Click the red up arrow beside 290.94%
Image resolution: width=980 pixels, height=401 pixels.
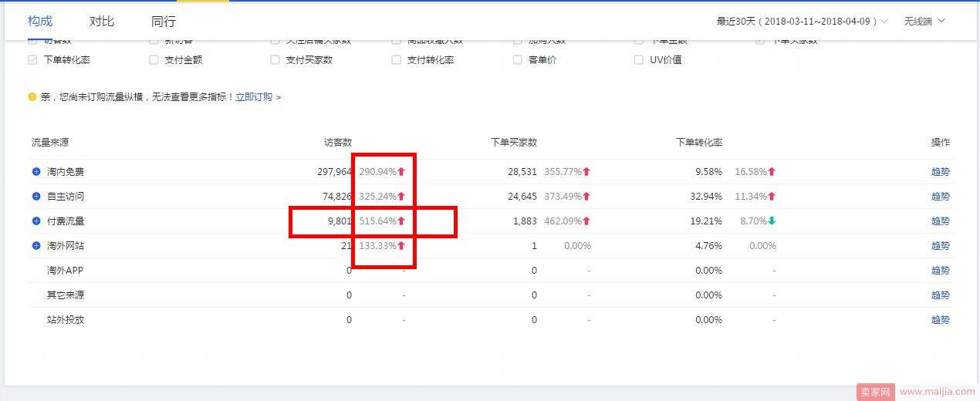click(x=401, y=172)
